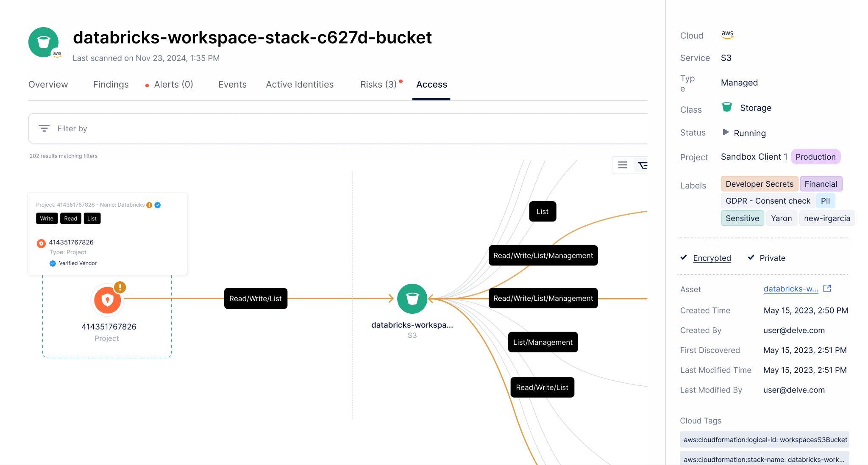
Task: Click the Encrypted checkmark icon
Action: click(x=684, y=257)
